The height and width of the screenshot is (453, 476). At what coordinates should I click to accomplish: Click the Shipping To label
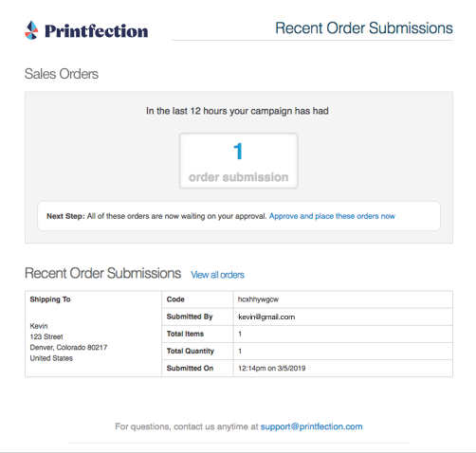[50, 299]
